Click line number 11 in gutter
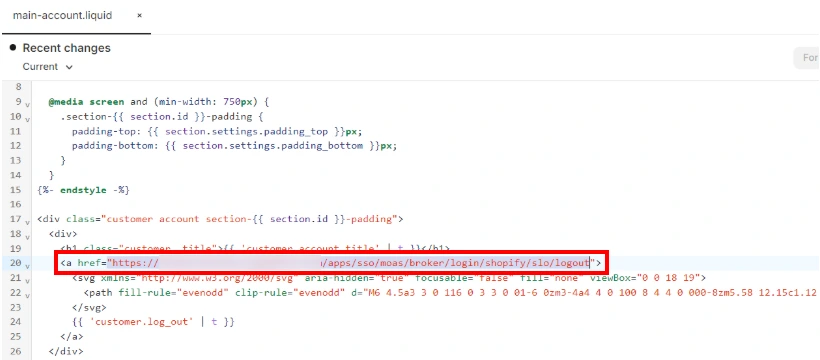Viewport: 820px width, 360px height. point(16,131)
